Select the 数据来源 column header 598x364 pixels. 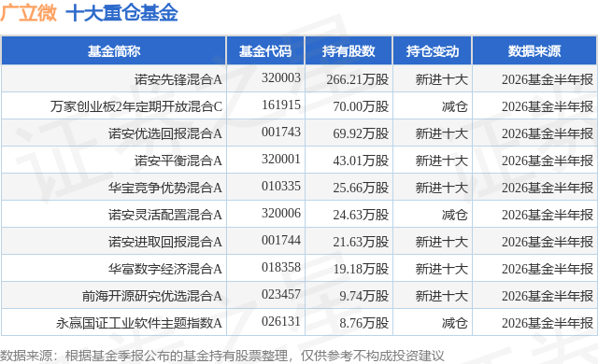click(x=534, y=50)
